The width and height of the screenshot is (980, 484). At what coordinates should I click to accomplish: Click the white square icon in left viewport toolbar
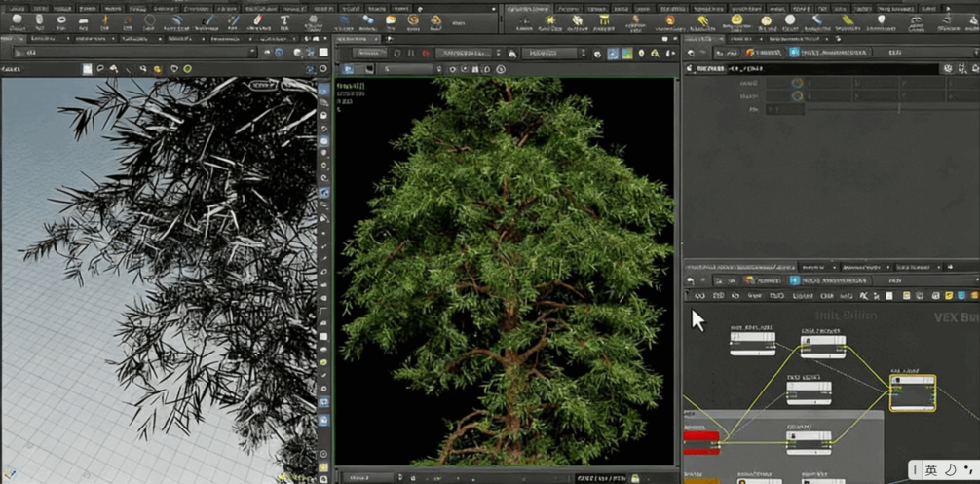87,69
